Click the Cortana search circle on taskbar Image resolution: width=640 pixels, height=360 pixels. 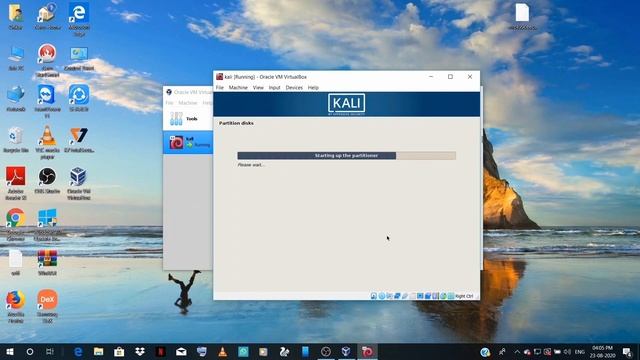[x=30, y=351]
